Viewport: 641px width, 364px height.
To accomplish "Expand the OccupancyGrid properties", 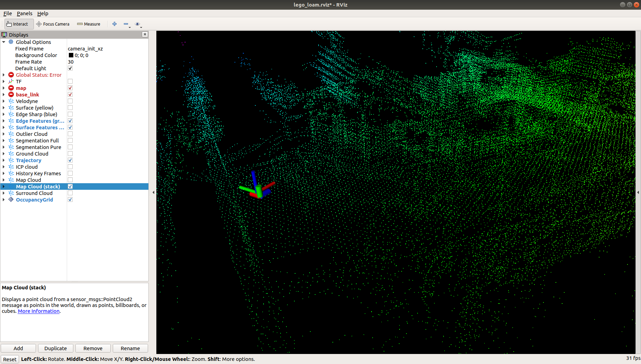I will (x=4, y=199).
